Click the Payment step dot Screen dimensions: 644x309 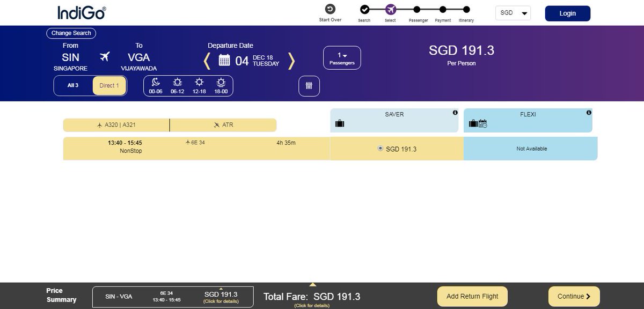tap(443, 9)
